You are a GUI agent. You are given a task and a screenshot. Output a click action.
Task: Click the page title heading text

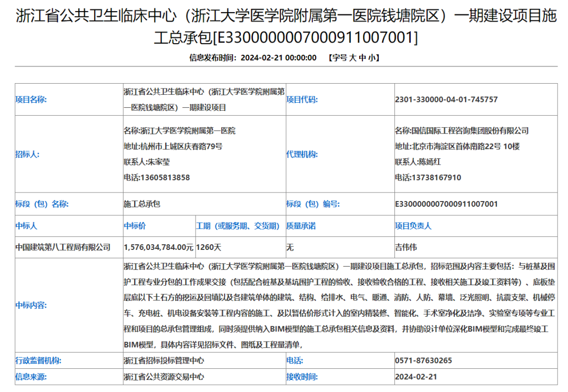(286, 26)
